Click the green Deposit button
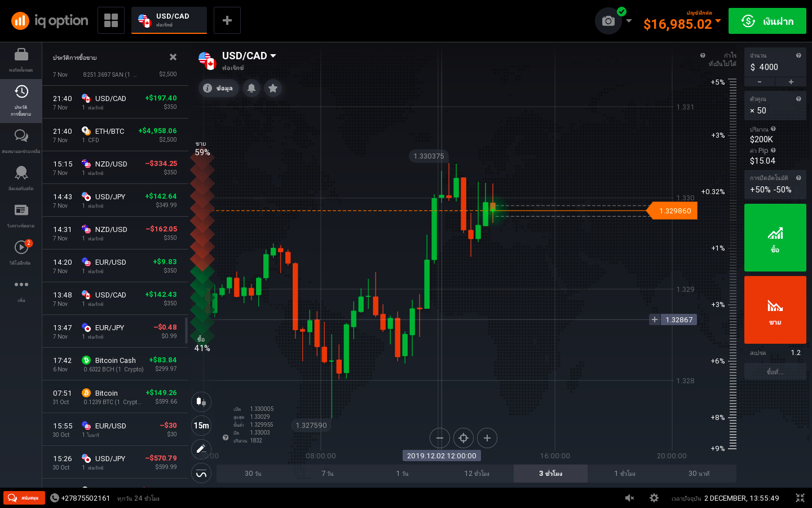The width and height of the screenshot is (812, 508). [x=767, y=21]
